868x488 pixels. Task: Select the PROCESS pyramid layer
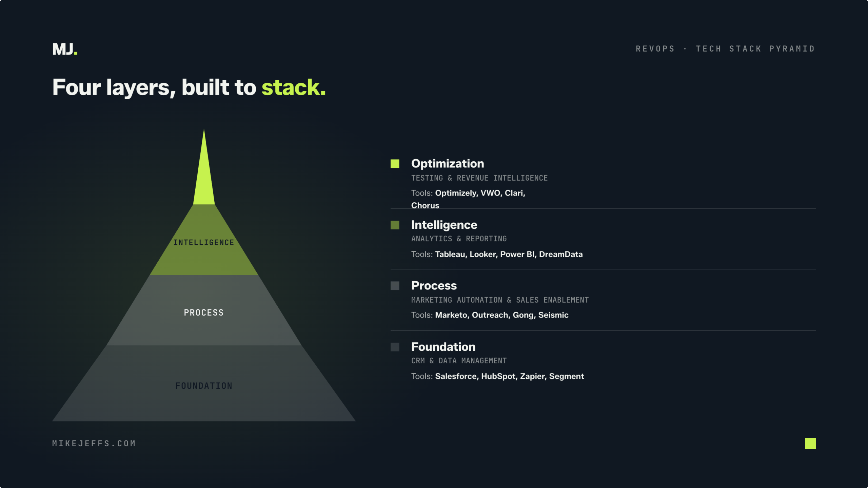click(204, 310)
